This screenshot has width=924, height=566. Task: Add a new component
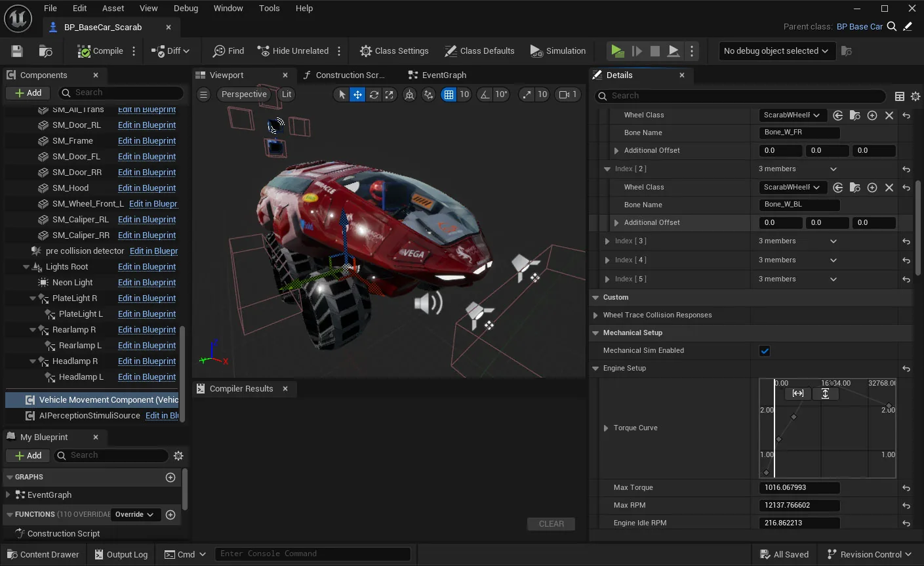pyautogui.click(x=28, y=92)
